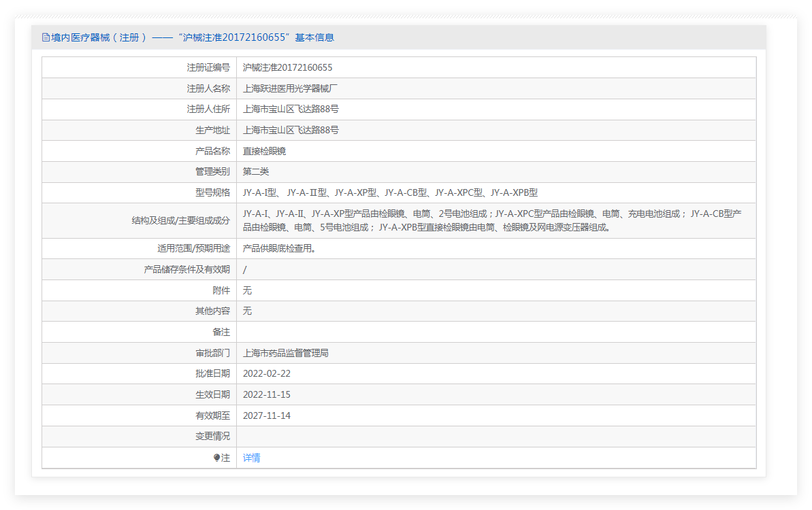Viewport: 812px width, 510px height.
Task: Click the 管理类别 label
Action: pos(212,172)
